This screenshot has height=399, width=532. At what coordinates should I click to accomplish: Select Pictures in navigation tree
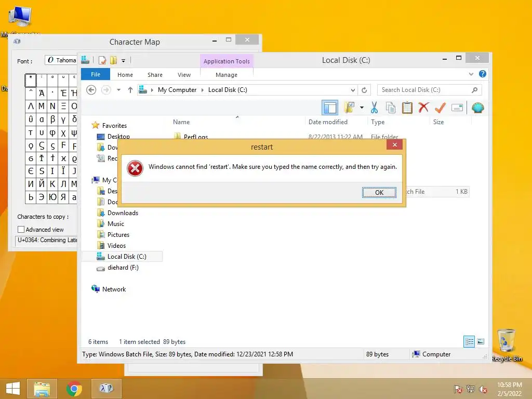tap(118, 234)
